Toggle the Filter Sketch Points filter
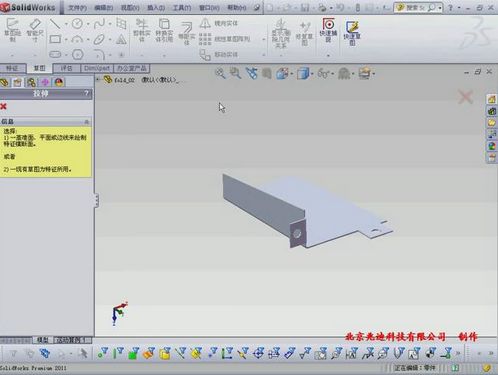 pos(212,353)
